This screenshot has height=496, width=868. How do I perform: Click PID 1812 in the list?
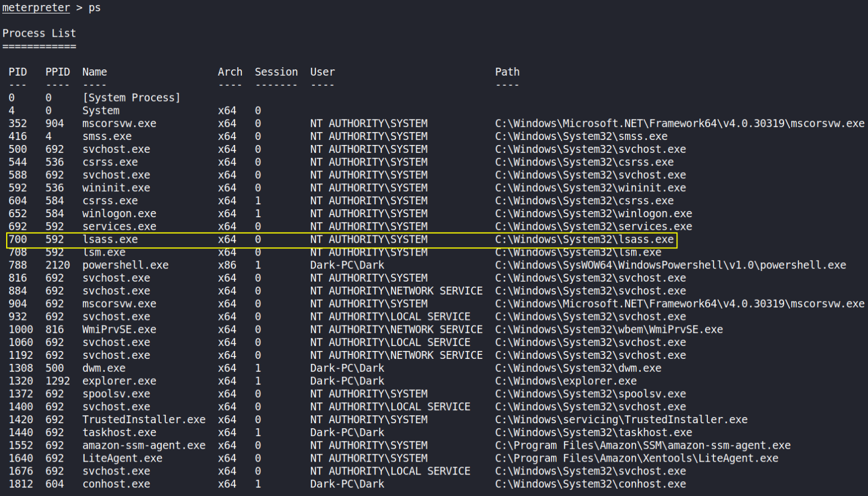coord(21,484)
